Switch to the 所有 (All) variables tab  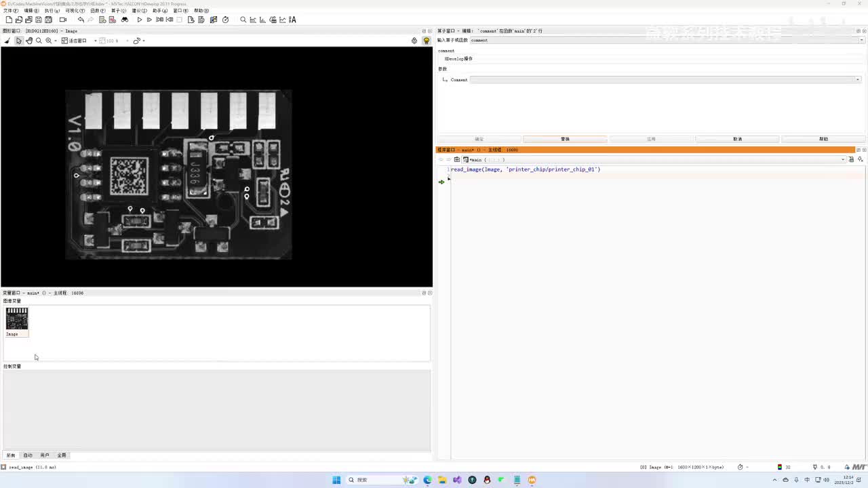point(11,455)
